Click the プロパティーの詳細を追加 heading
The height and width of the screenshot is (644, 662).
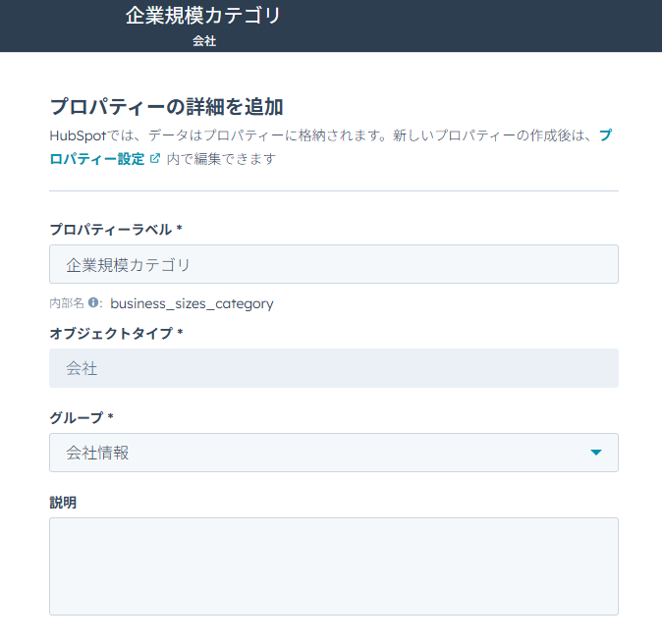(166, 107)
